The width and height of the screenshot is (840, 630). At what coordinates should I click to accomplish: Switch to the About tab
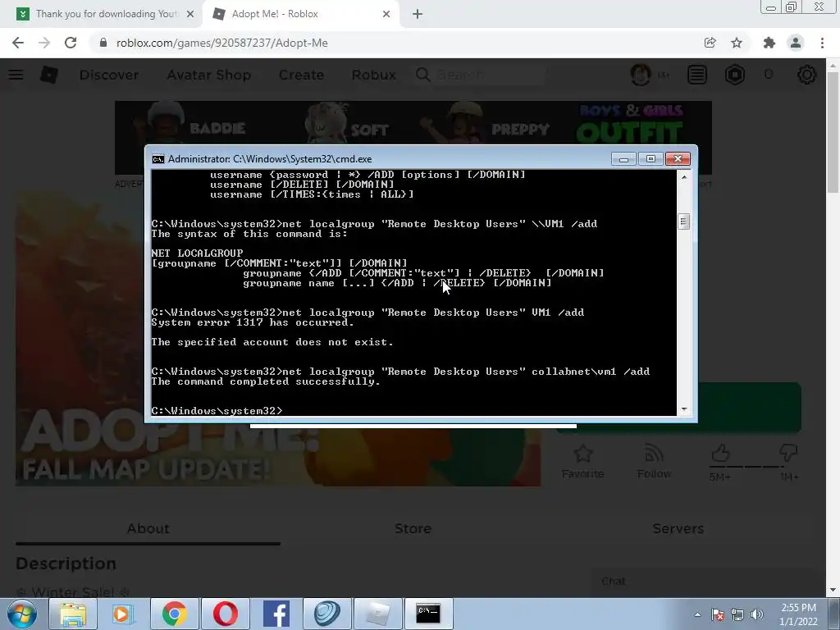click(x=148, y=529)
